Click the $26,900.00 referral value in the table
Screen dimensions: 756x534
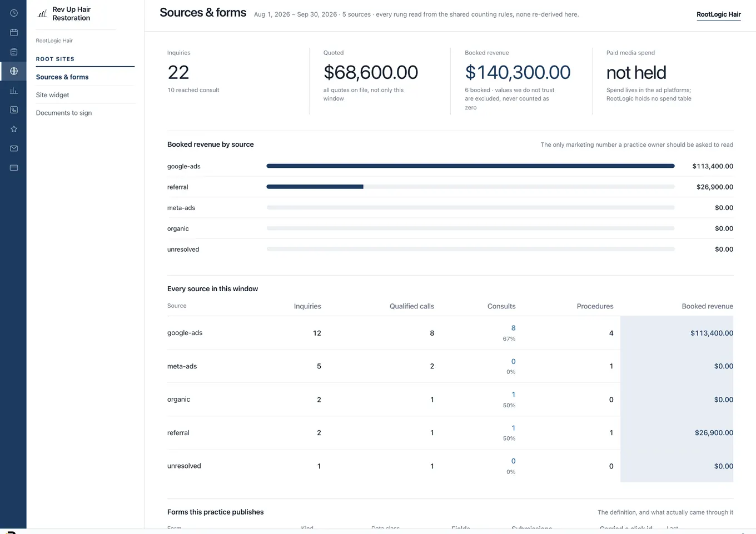pyautogui.click(x=714, y=433)
